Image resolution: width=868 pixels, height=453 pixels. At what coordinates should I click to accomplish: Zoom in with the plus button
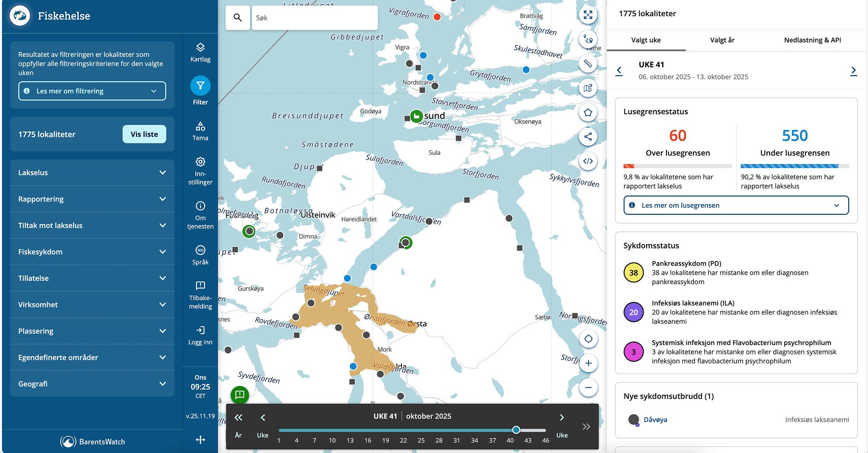(x=588, y=363)
